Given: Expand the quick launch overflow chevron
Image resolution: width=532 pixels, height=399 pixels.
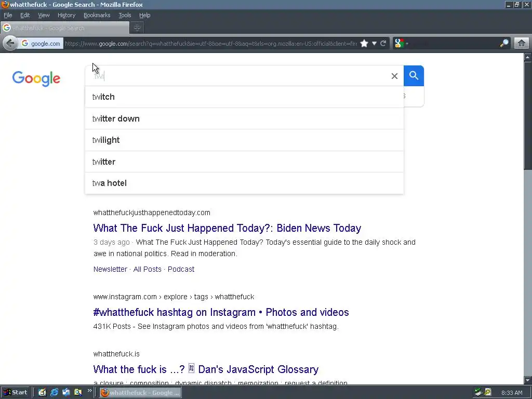Looking at the screenshot, I should click(x=89, y=391).
